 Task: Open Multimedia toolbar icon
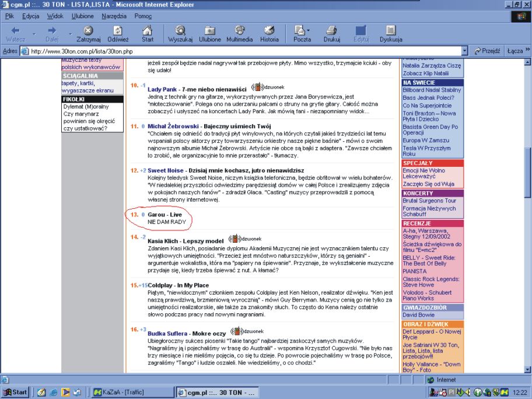(x=240, y=30)
